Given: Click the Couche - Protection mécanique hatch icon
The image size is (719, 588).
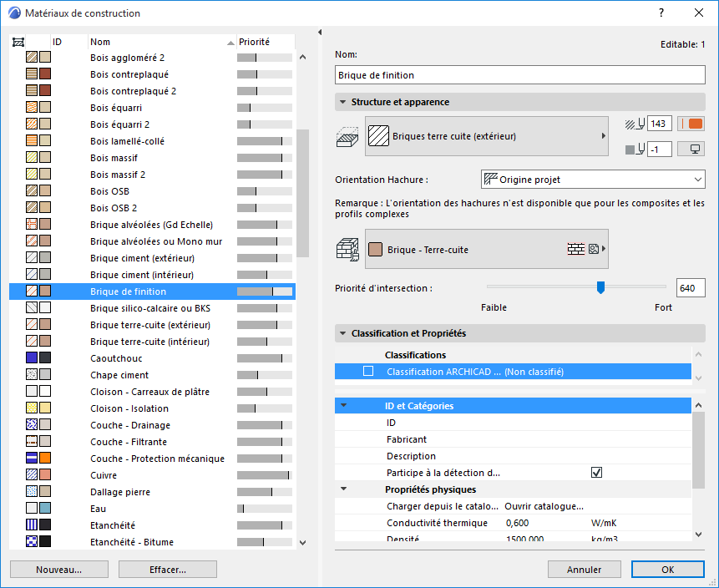Looking at the screenshot, I should 32,458.
